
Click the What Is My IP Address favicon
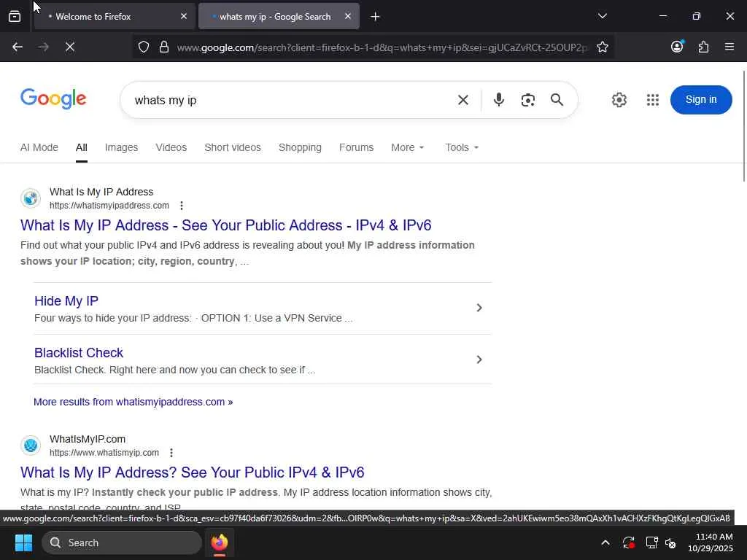31,198
